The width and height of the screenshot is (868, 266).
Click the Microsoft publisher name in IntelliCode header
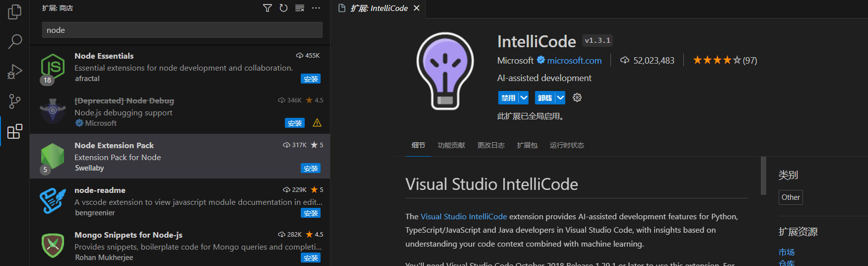tap(515, 60)
